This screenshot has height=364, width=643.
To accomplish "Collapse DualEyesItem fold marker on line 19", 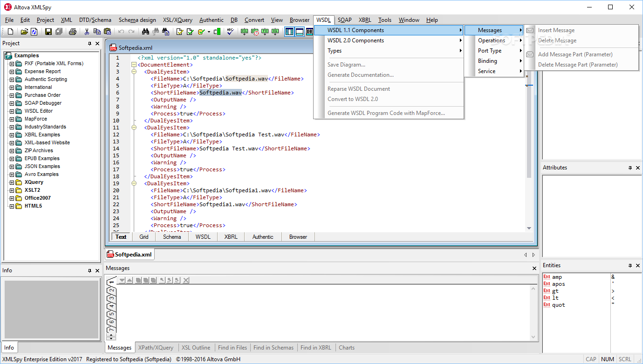I will tap(134, 183).
